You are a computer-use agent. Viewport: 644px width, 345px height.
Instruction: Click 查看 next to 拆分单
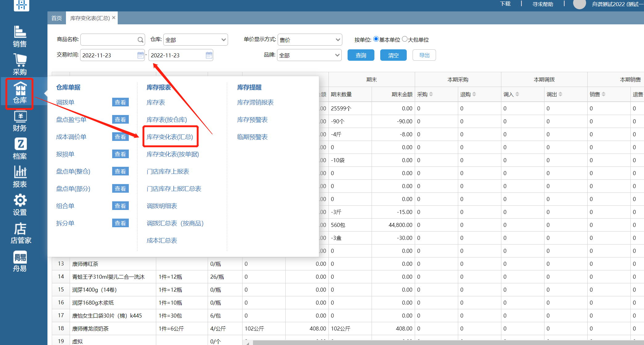[120, 223]
